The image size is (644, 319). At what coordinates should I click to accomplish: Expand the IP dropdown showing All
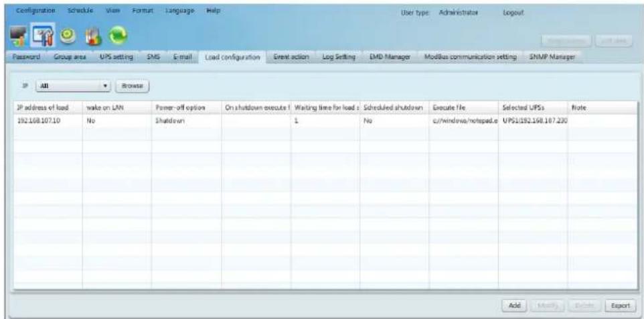click(73, 86)
